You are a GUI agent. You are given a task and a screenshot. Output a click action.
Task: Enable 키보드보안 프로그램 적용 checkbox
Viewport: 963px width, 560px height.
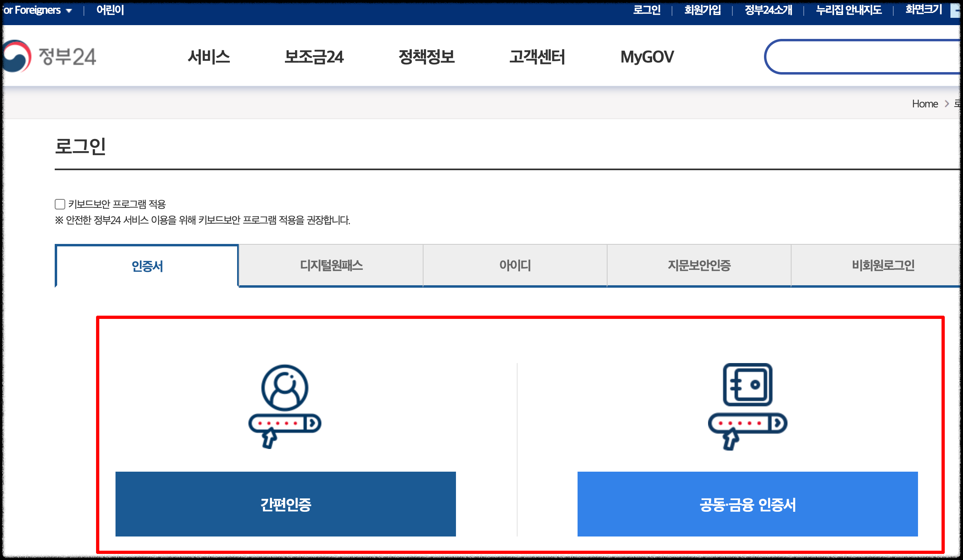[60, 204]
